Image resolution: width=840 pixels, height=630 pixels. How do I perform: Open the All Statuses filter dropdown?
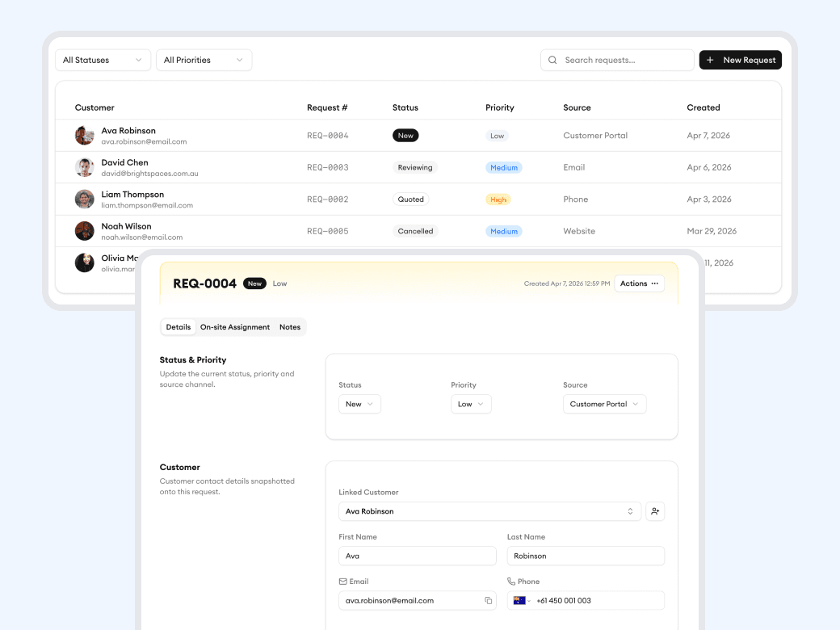tap(103, 60)
